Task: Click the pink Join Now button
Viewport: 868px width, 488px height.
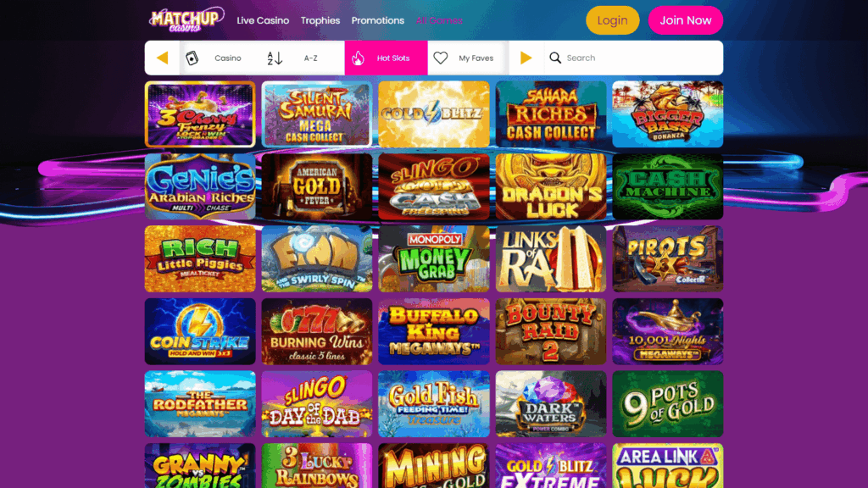Action: (685, 20)
